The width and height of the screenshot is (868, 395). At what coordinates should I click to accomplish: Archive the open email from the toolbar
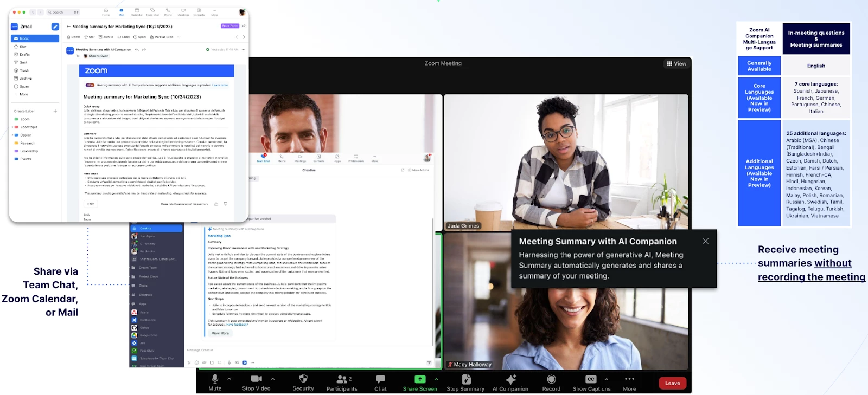click(106, 37)
